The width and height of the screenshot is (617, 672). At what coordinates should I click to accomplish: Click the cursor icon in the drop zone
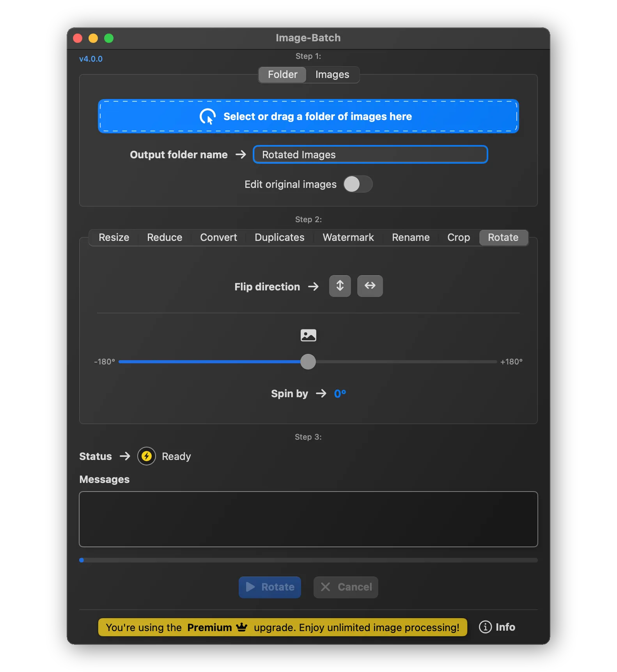tap(208, 116)
